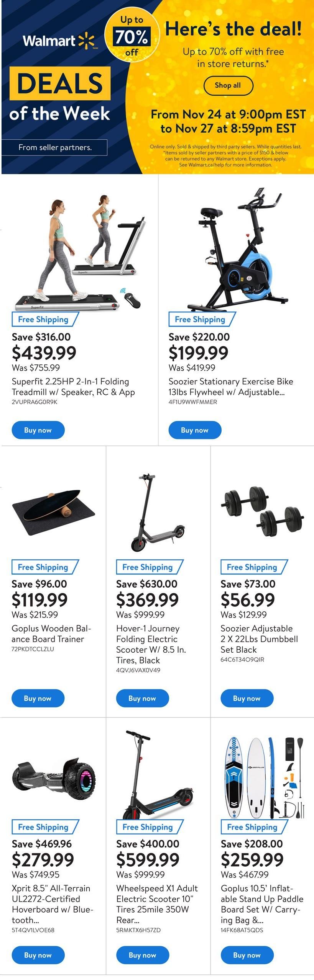Buy the Superfit 2.25HP treadmill now
314x980 pixels.
coord(38,430)
